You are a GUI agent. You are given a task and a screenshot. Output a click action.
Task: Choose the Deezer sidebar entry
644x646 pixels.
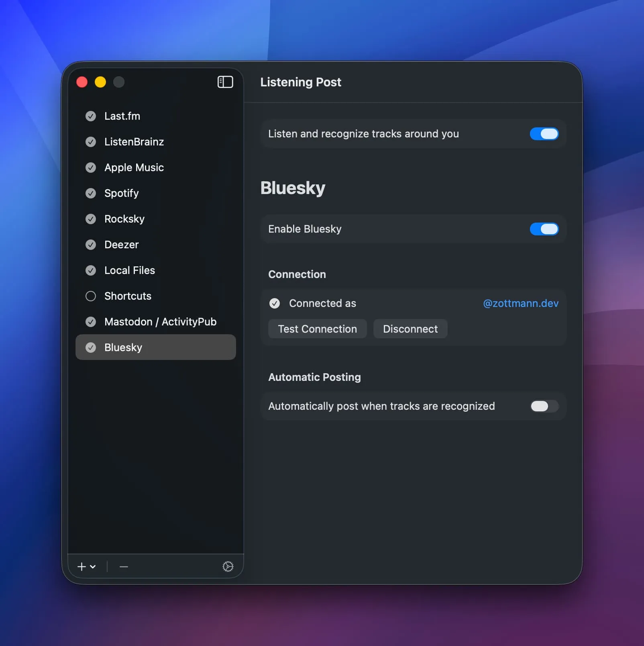(121, 245)
